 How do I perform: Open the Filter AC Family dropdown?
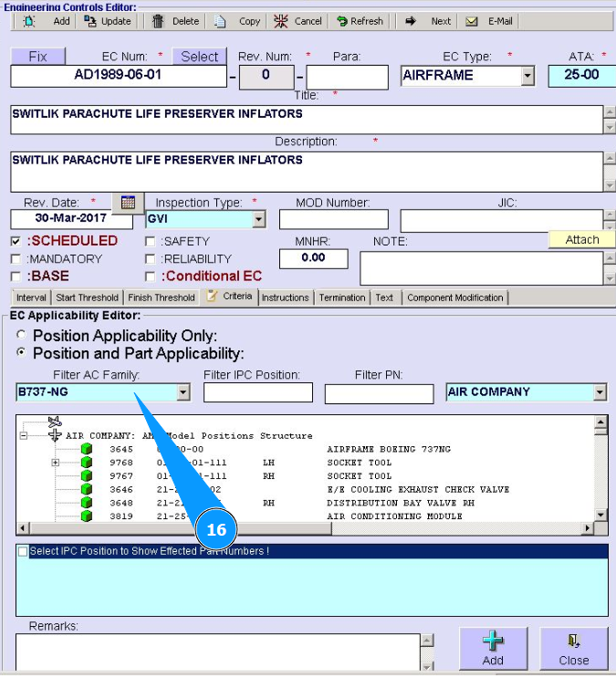tap(183, 392)
